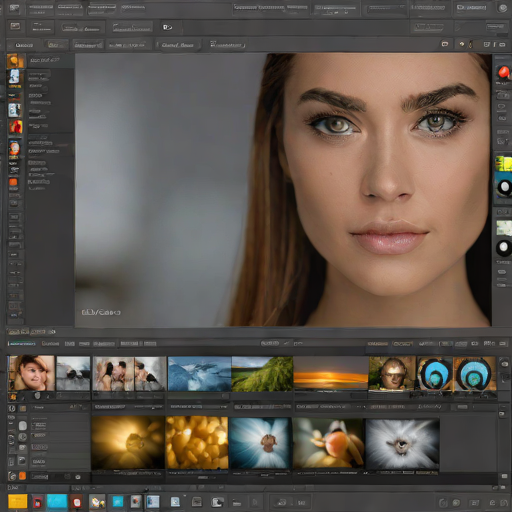Select the smiling woman face thumbnail in filmstrip
Image resolution: width=512 pixels, height=512 pixels.
(x=31, y=373)
